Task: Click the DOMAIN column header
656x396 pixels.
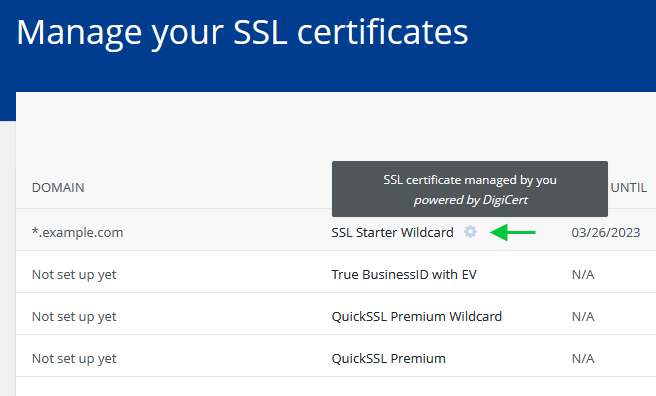Action: [x=58, y=188]
